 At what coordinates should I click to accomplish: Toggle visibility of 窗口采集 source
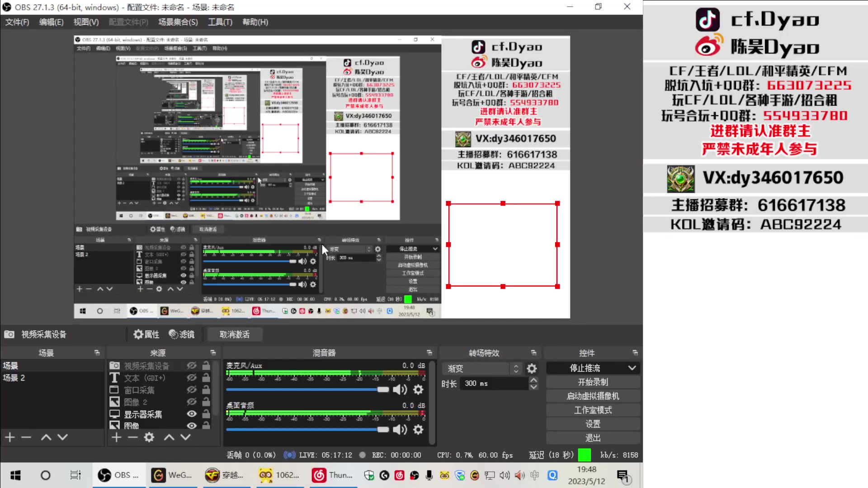[192, 389]
